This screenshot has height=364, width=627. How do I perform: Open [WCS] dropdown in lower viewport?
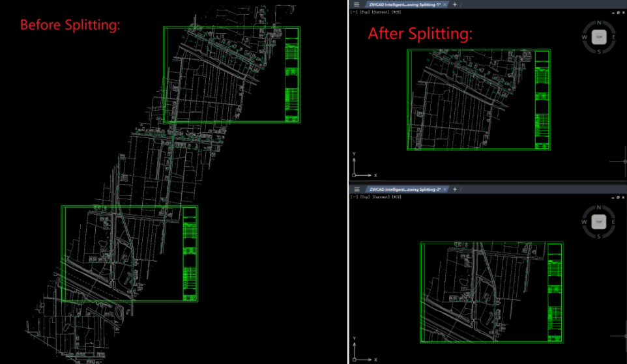pos(396,196)
